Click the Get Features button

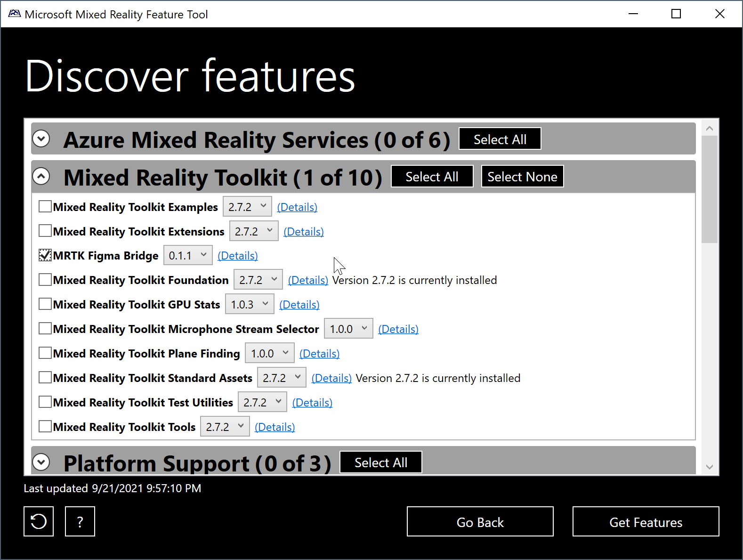[x=646, y=521]
